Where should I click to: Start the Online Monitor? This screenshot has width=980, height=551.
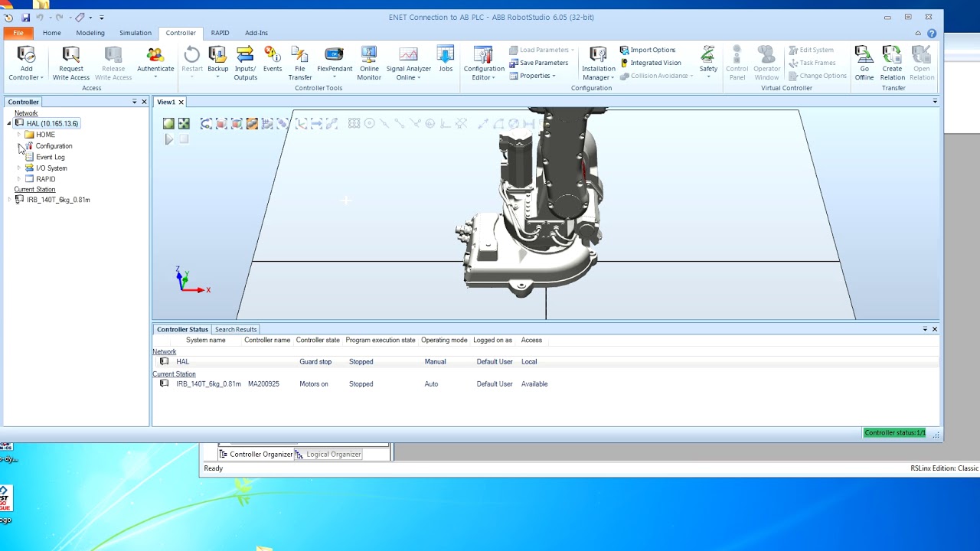coord(369,64)
